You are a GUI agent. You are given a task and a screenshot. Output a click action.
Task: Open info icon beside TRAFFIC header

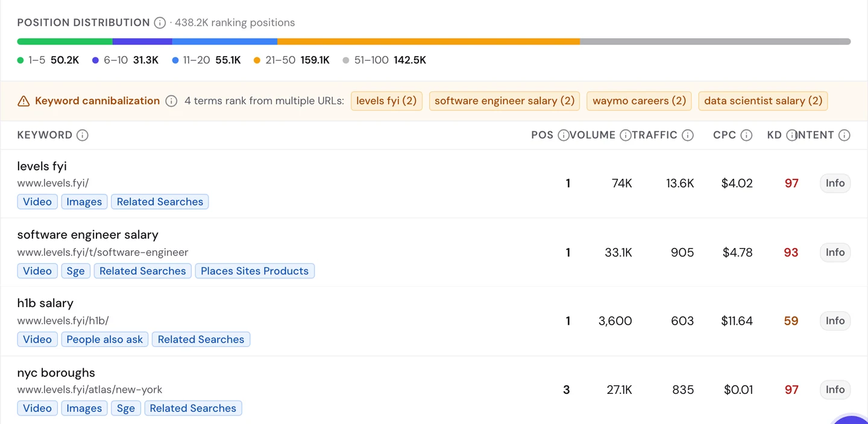(x=687, y=136)
